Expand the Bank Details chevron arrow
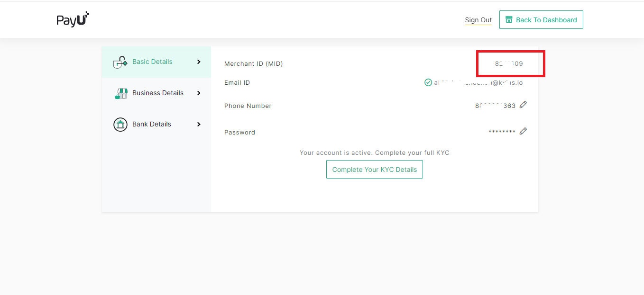The width and height of the screenshot is (644, 295). (x=199, y=124)
